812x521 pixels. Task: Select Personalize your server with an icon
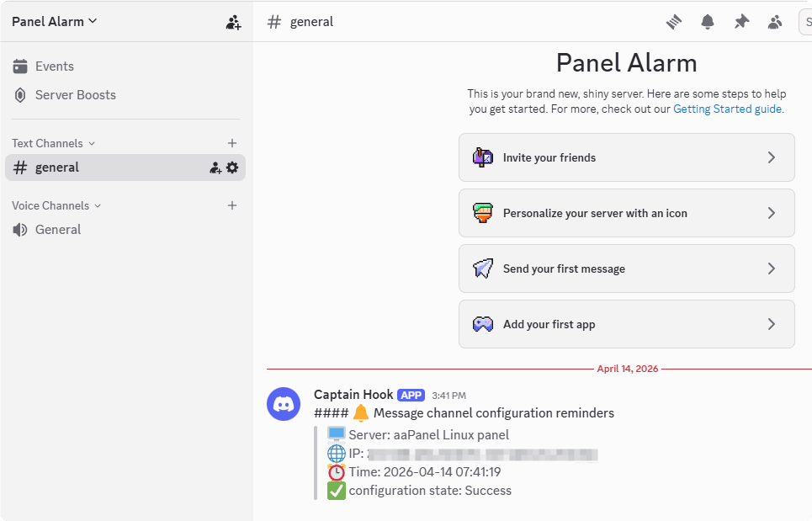click(626, 213)
